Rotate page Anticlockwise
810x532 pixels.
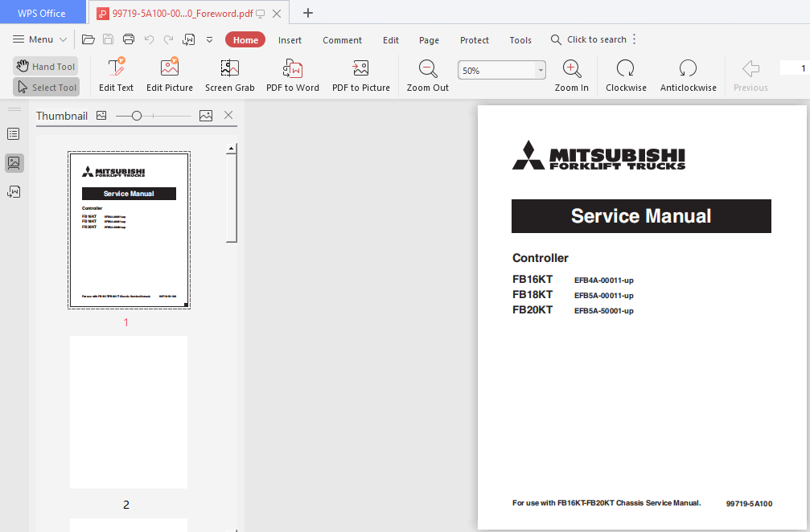pyautogui.click(x=688, y=75)
